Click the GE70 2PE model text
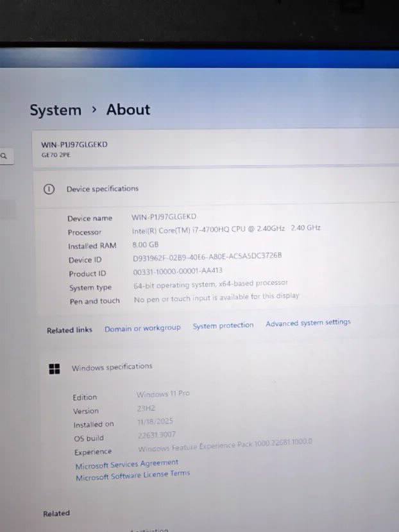399x532 pixels. click(56, 155)
